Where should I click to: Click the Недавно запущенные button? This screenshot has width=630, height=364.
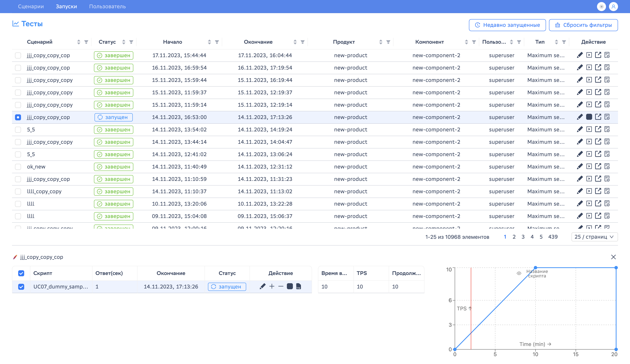click(x=507, y=25)
